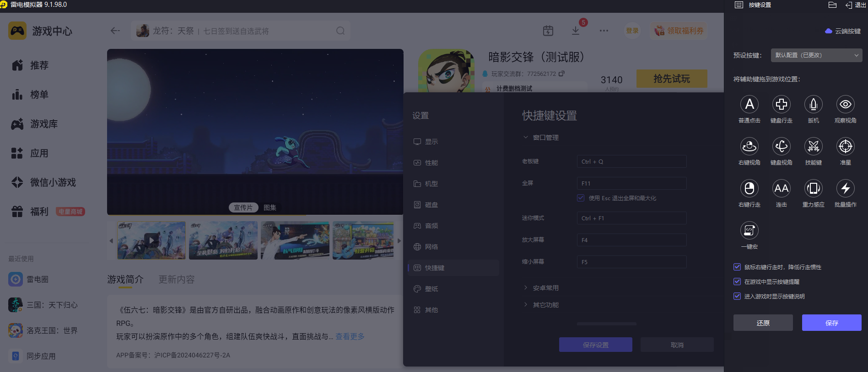Click 领取福利券 button
Screen dimensions: 868x372
tap(679, 31)
